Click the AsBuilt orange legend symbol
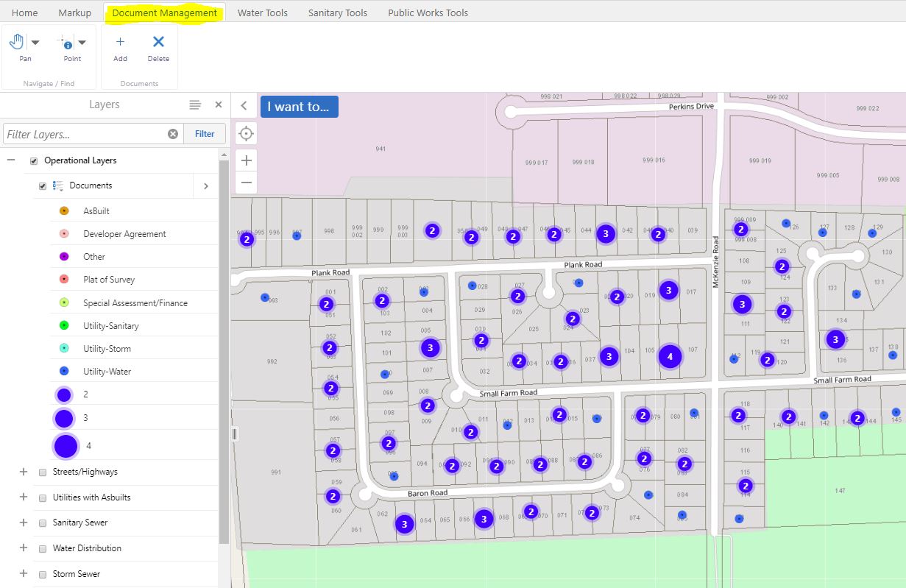Image resolution: width=906 pixels, height=588 pixels. click(64, 211)
